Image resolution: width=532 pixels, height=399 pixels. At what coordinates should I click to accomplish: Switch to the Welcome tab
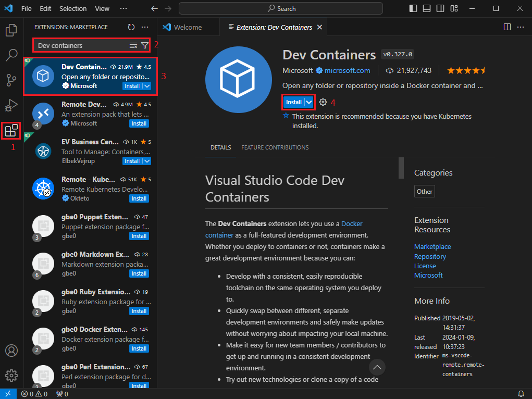point(187,27)
